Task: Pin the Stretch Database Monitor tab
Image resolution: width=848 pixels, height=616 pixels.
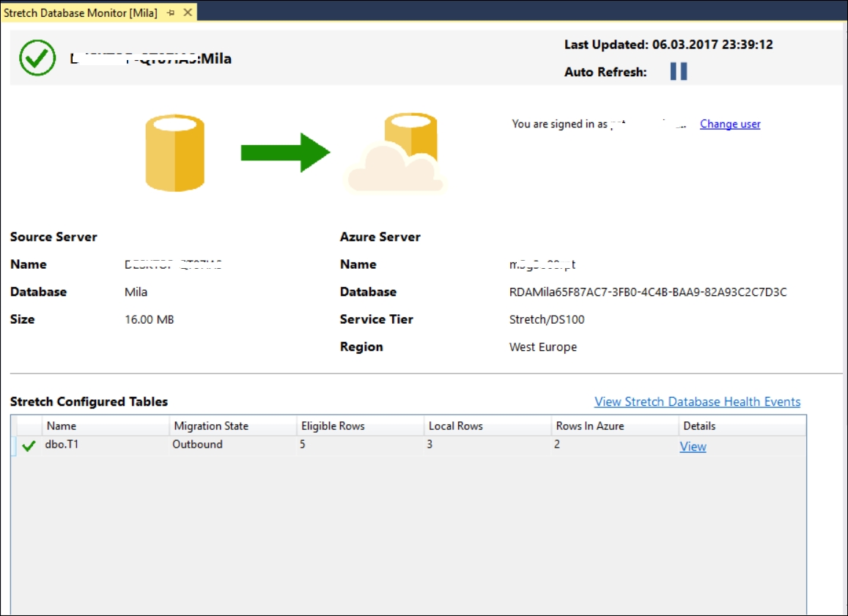Action: (171, 12)
